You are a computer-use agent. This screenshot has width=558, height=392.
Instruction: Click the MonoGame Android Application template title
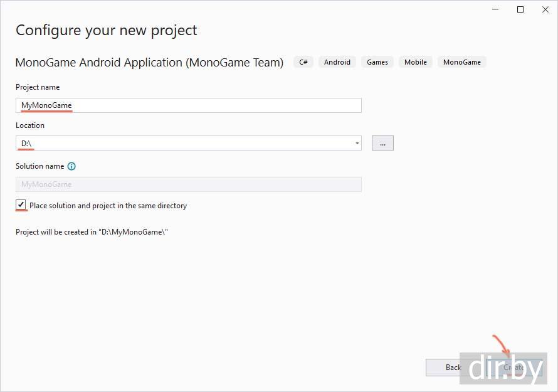tap(149, 62)
